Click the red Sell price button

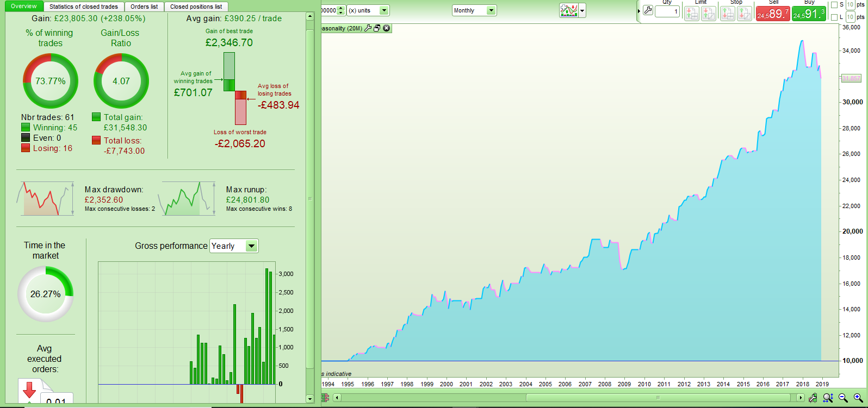click(773, 14)
